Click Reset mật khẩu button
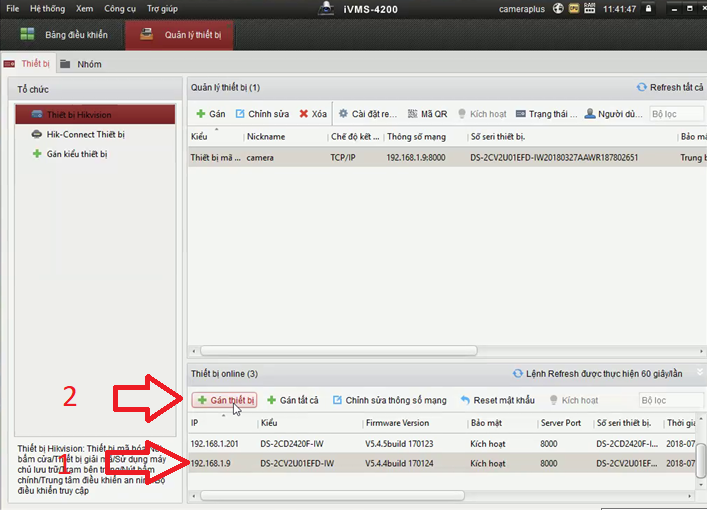Screen dimensions: 707x510 point(497,400)
